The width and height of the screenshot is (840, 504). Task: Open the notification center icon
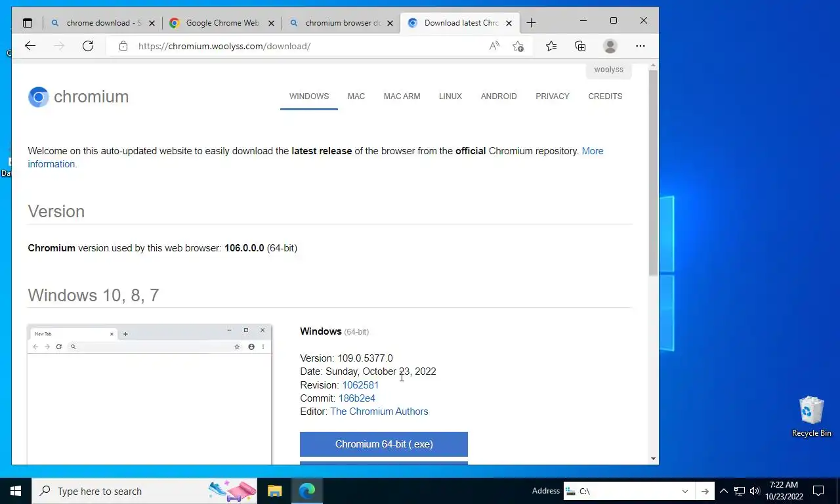tap(818, 491)
